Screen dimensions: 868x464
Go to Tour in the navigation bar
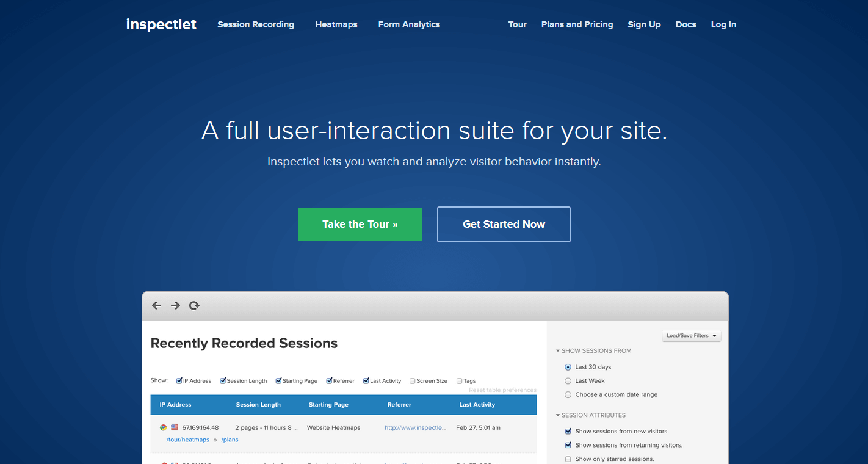518,24
